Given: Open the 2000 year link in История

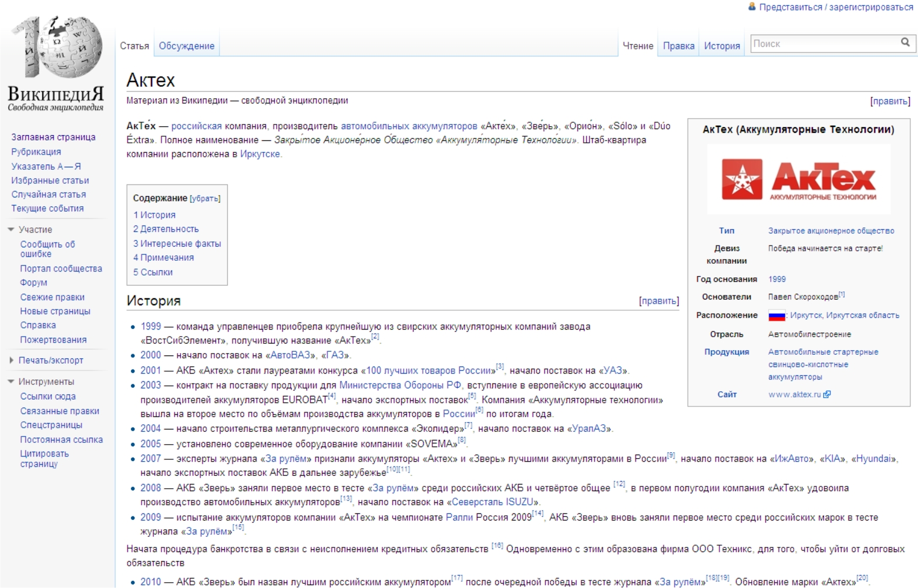Looking at the screenshot, I should (150, 355).
